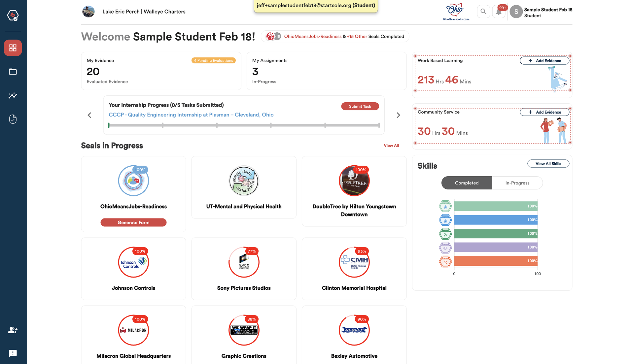
Task: Click the Milacron Global Headquarters title
Action: tap(133, 356)
